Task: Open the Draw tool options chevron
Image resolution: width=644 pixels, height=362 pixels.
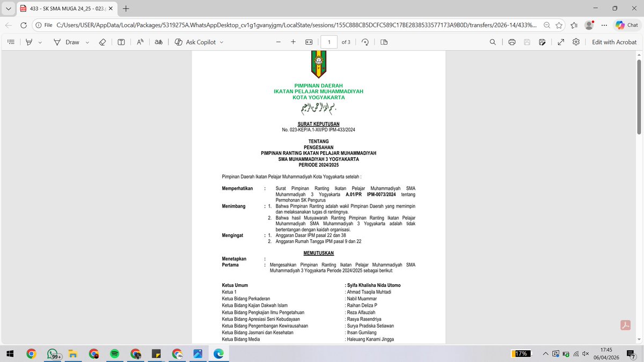Action: click(x=87, y=42)
